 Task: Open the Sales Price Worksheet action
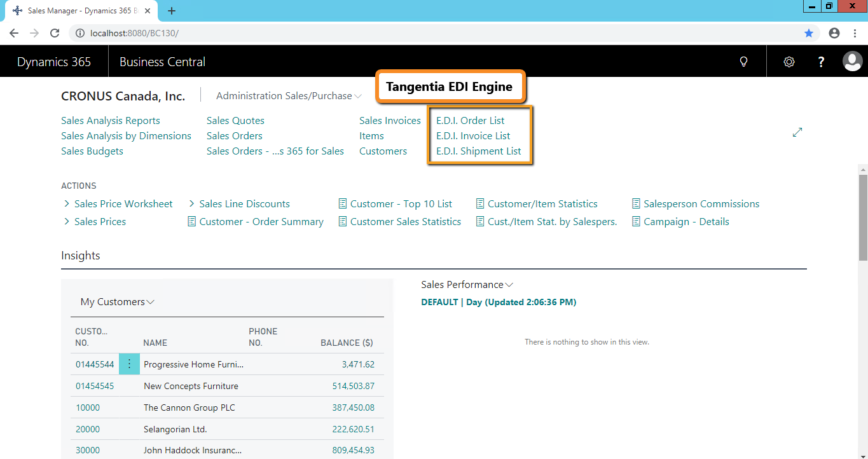[x=123, y=204]
